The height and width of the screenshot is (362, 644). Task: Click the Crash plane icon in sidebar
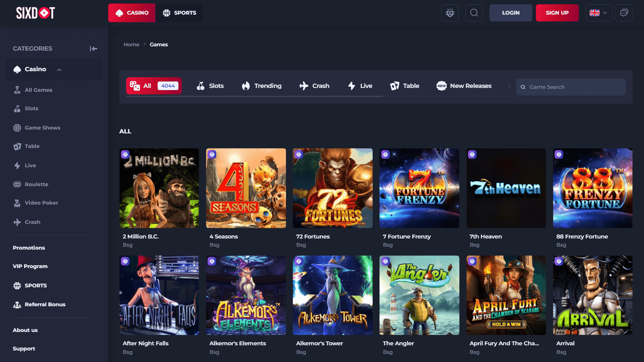(17, 222)
